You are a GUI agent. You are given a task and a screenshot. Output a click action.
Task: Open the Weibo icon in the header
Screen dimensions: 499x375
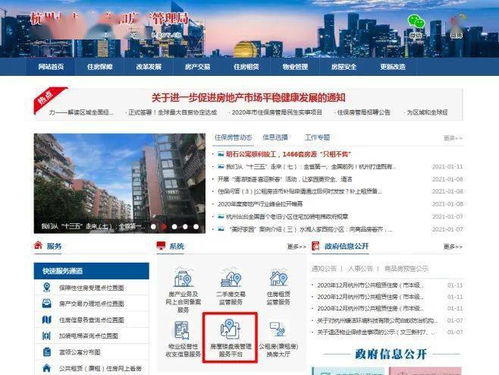click(x=457, y=22)
